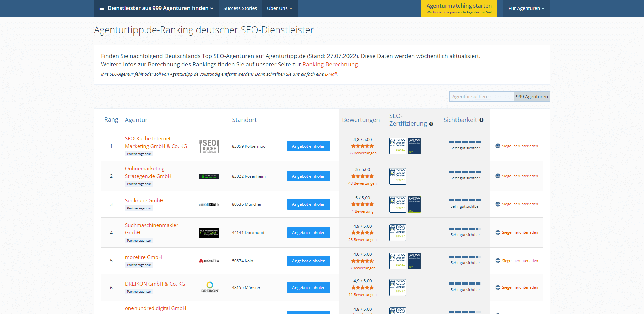Click the 999 Agenturen counter label
Image resolution: width=644 pixels, height=314 pixels.
click(x=532, y=97)
